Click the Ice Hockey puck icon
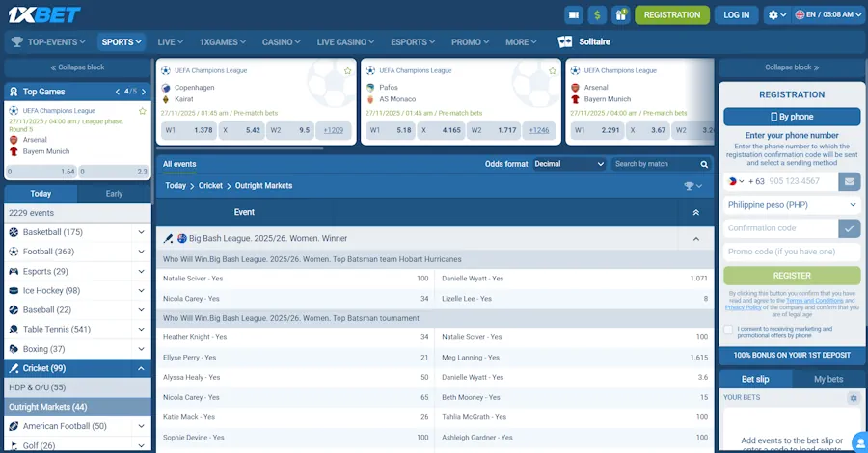 14,290
